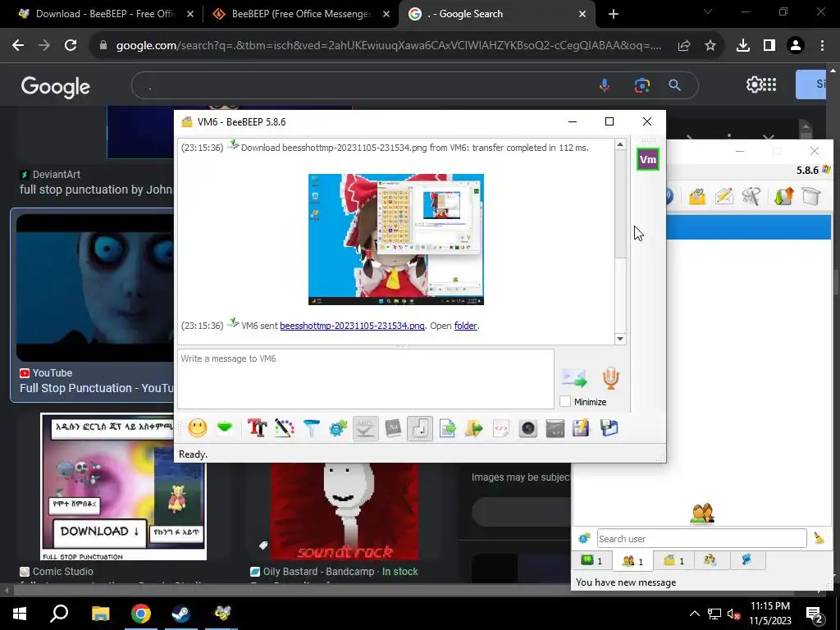Click the file transfer arrows icon in main window
840x630 pixels.
pyautogui.click(x=783, y=197)
